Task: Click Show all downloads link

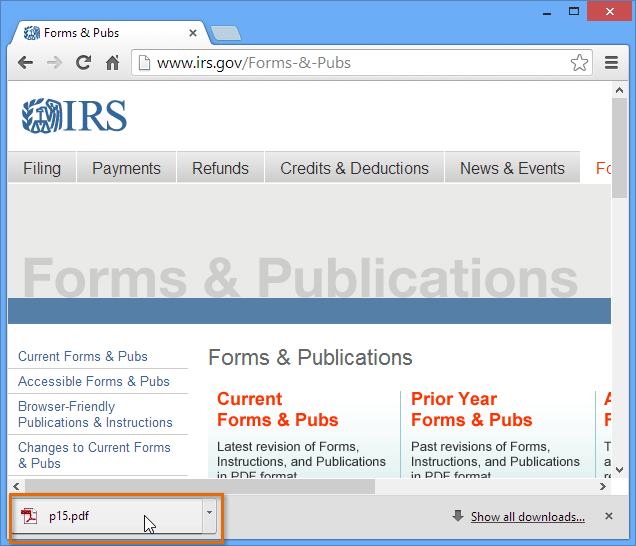Action: coord(527,517)
